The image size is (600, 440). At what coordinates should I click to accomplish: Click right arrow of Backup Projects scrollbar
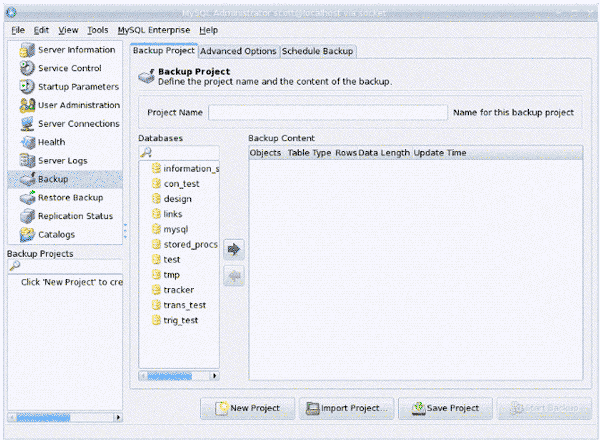click(x=118, y=417)
